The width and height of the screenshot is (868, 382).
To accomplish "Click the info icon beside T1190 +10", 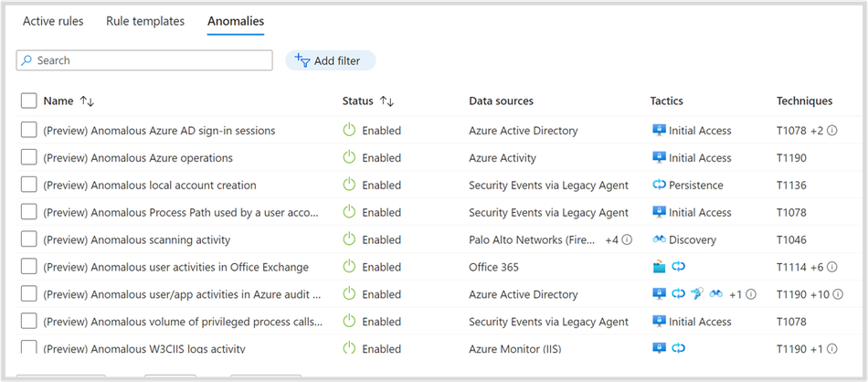I will click(838, 294).
